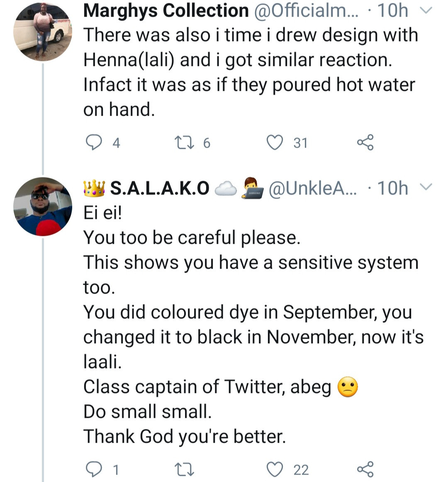Image resolution: width=448 pixels, height=482 pixels.
Task: Open Marghys Collection profile name
Action: click(166, 11)
